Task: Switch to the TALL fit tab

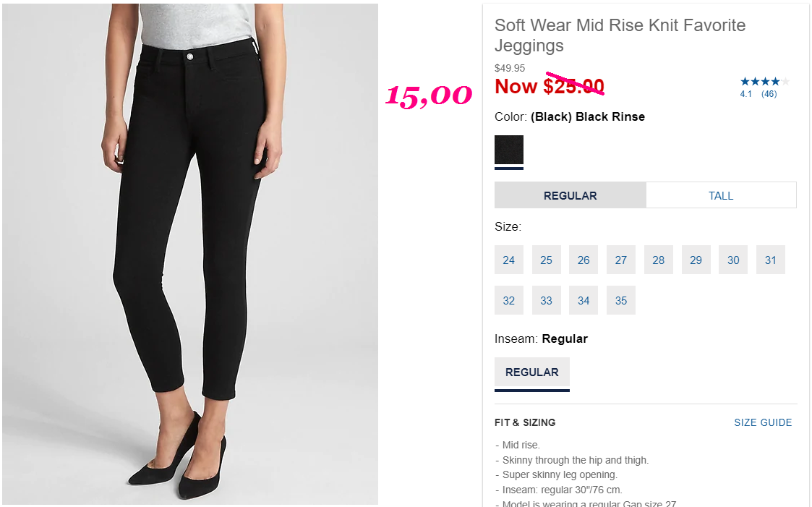Action: pos(721,195)
